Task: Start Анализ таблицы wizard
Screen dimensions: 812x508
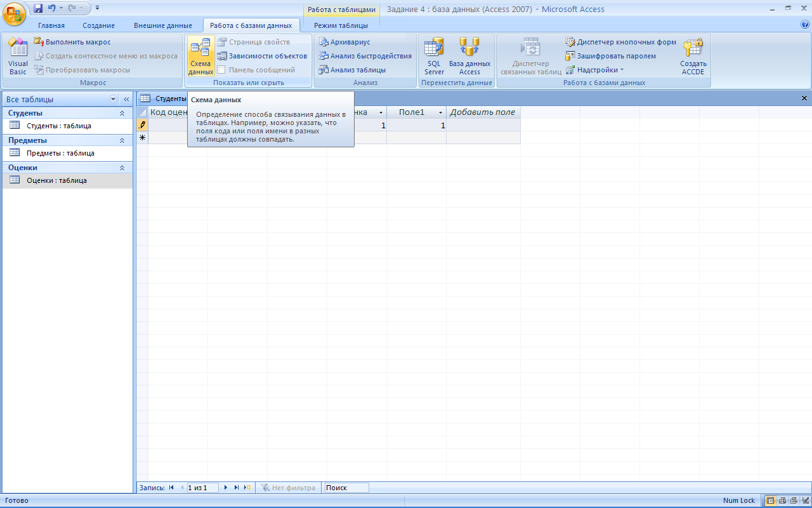Action: 352,70
